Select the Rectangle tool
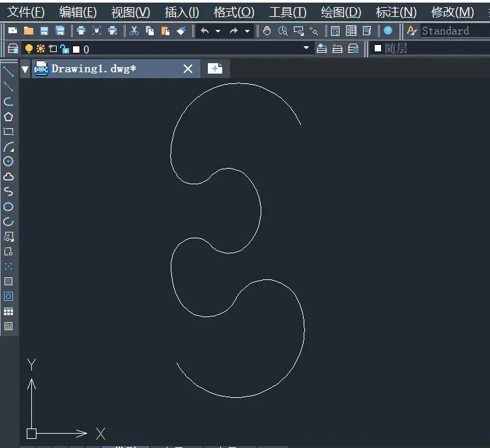490x448 pixels. pos(8,132)
